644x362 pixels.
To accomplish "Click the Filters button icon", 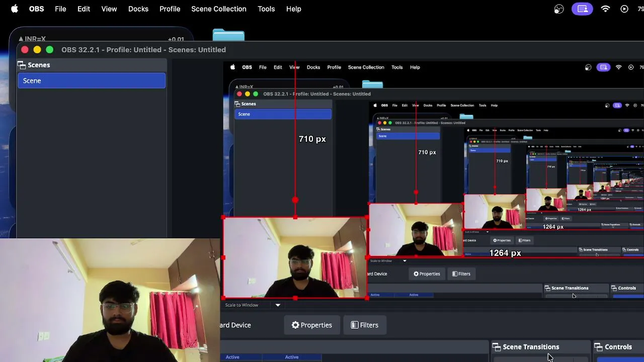I will (355, 325).
